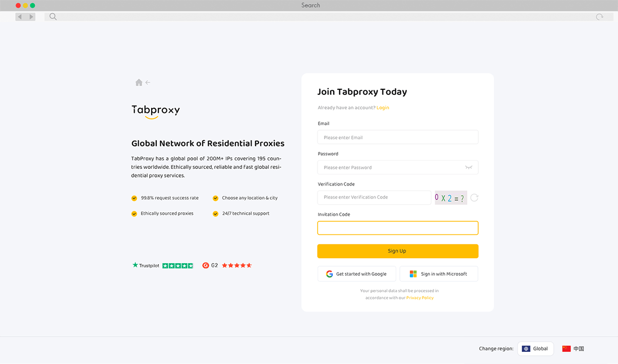
Task: Choose Get started with Google
Action: [x=357, y=274]
